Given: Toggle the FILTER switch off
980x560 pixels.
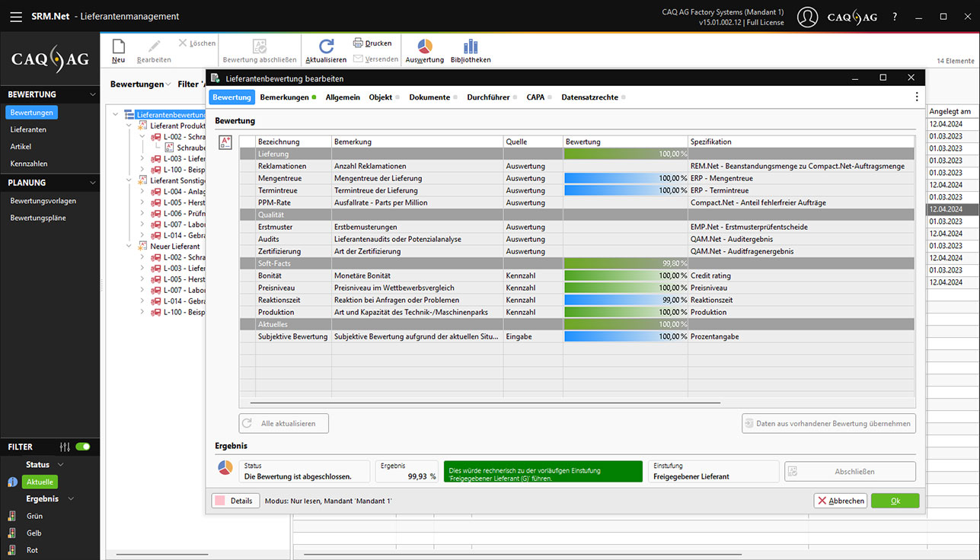Looking at the screenshot, I should [82, 447].
